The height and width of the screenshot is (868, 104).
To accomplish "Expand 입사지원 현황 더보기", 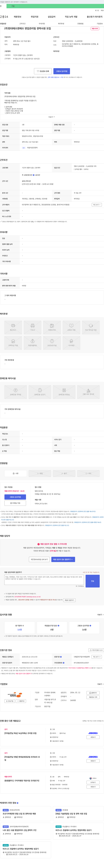I will click(x=100, y=615).
